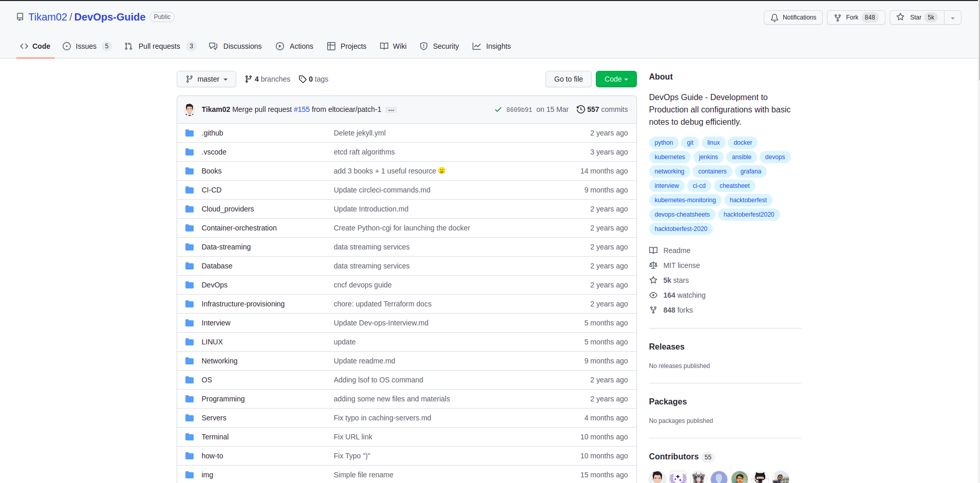The width and height of the screenshot is (980, 483).
Task: Open the Security tab
Action: 440,46
